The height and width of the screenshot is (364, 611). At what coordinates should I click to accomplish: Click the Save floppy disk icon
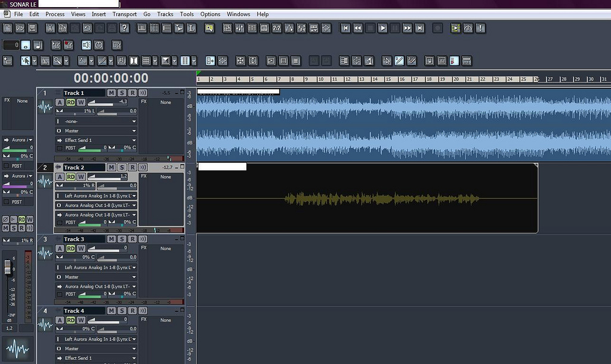[x=32, y=28]
